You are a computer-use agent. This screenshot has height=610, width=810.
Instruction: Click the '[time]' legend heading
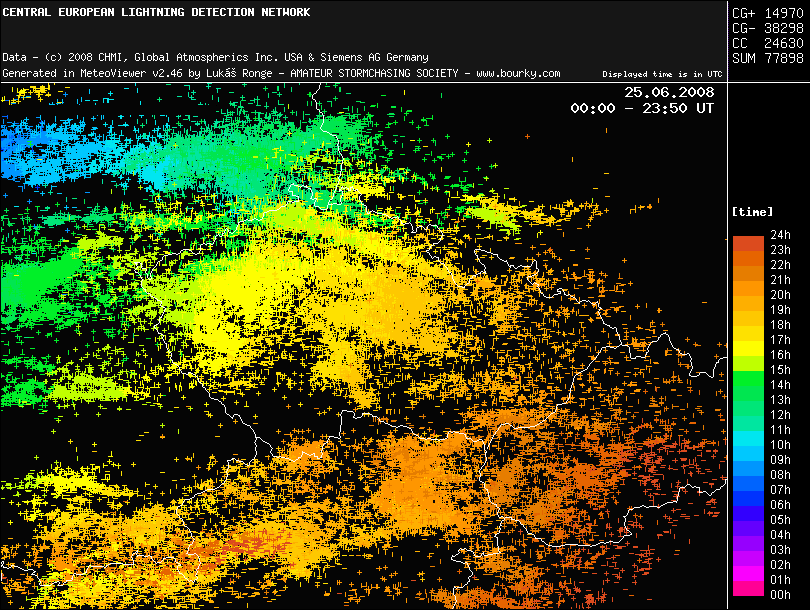click(x=753, y=212)
